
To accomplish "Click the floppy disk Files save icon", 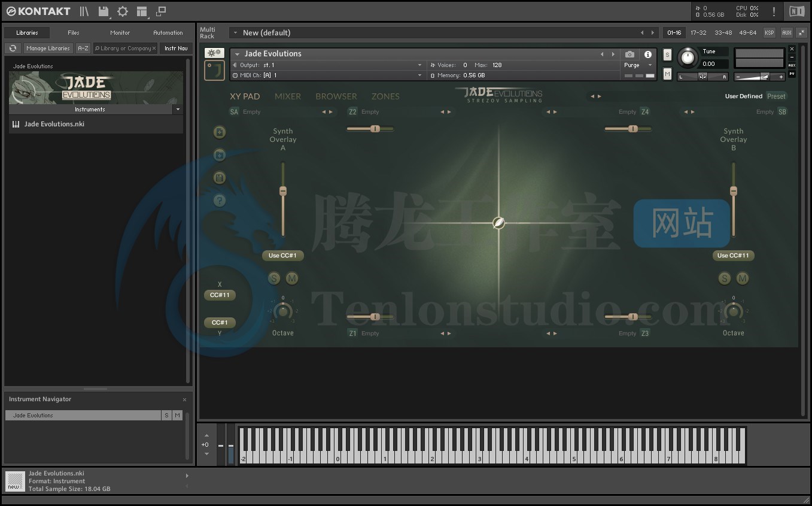I will (104, 11).
